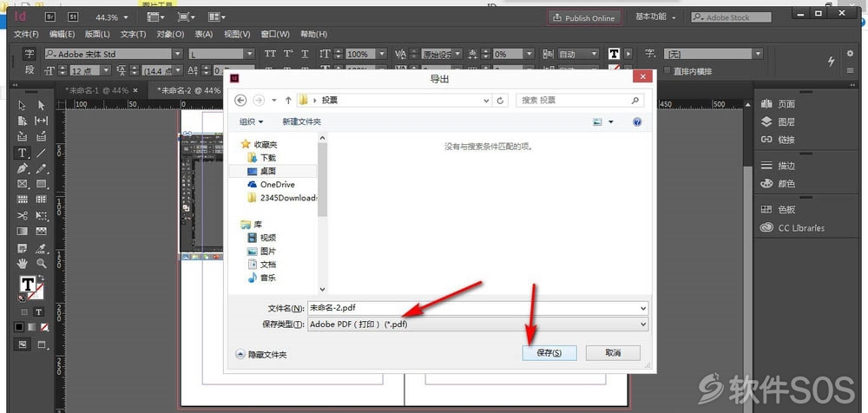Select the Page tool
Image resolution: width=868 pixels, height=413 pixels.
pos(23,121)
